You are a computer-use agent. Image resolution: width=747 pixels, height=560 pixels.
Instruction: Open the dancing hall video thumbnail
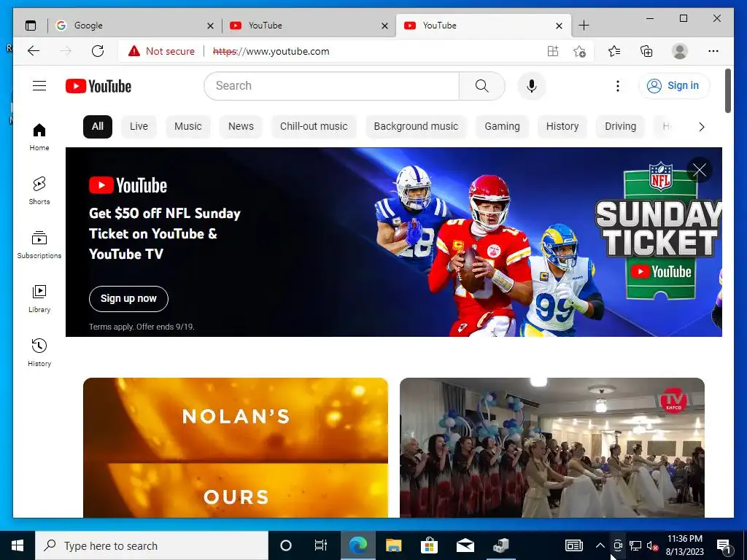(x=552, y=448)
